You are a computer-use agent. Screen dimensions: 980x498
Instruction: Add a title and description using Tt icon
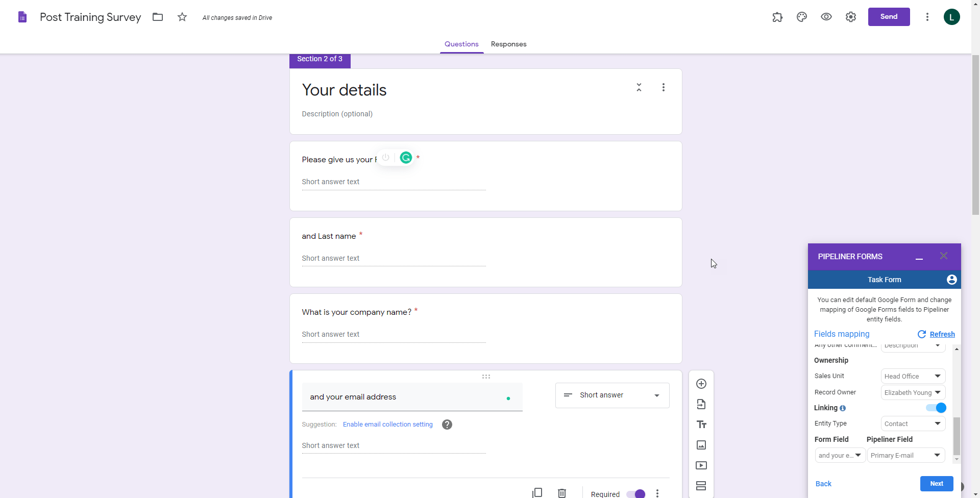click(701, 425)
